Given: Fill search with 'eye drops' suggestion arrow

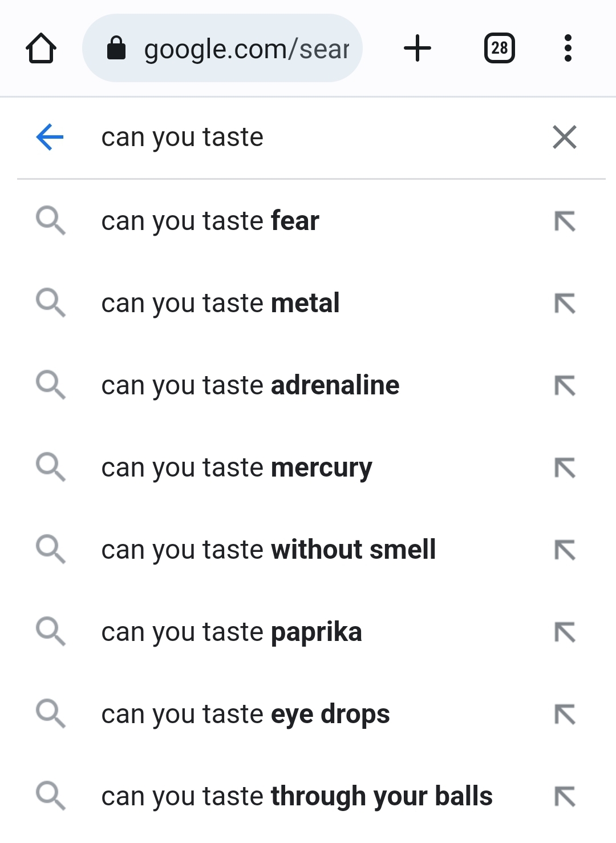Looking at the screenshot, I should [x=565, y=715].
